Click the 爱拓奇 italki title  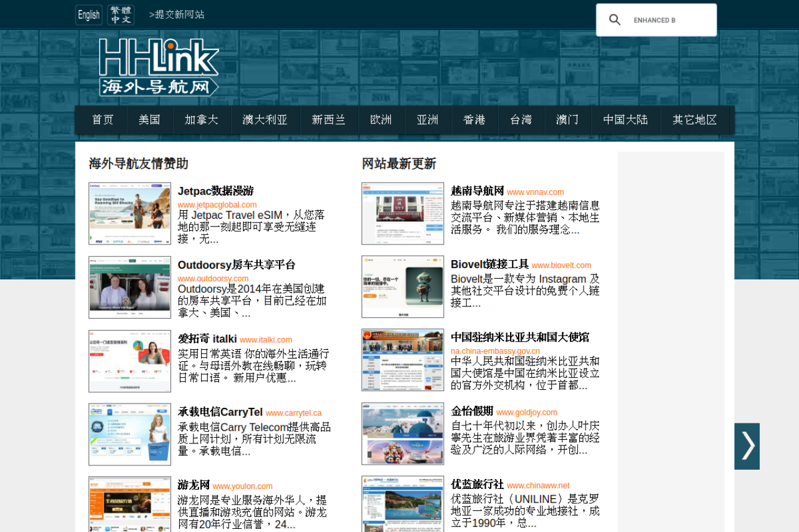point(207,339)
